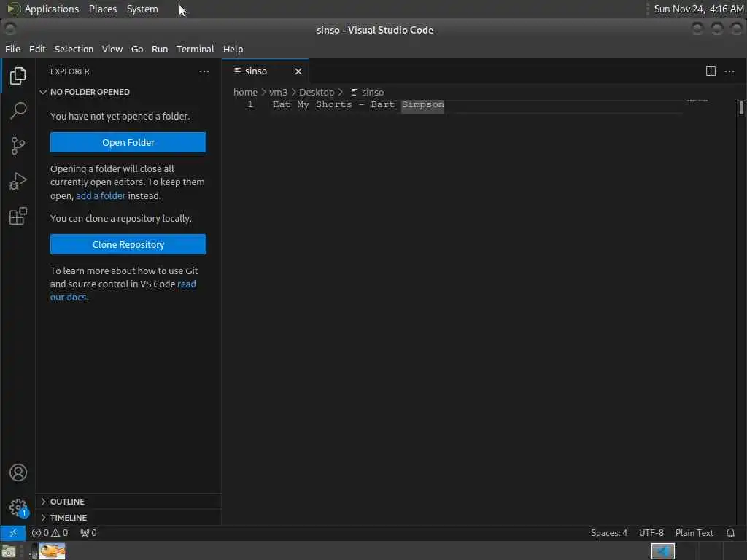The image size is (747, 560).
Task: Click the fish icon in the bottom panel
Action: click(53, 551)
